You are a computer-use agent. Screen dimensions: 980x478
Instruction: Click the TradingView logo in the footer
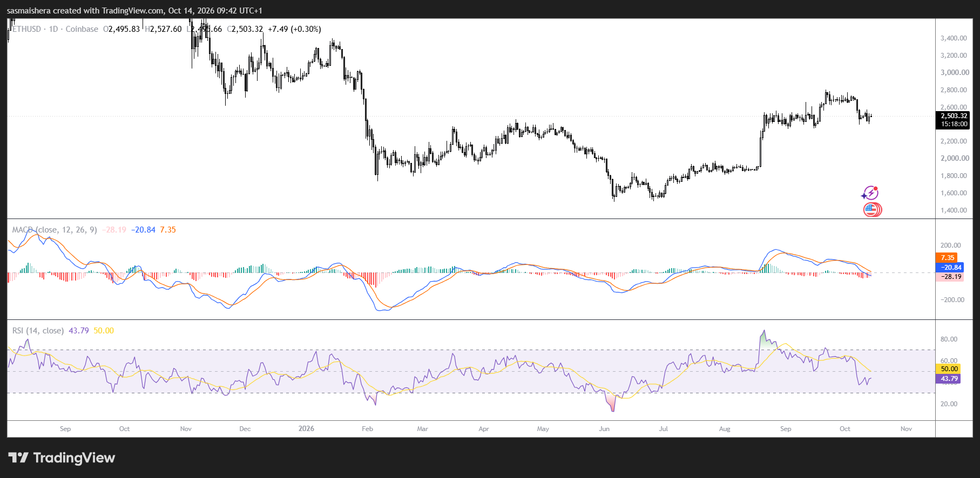62,458
